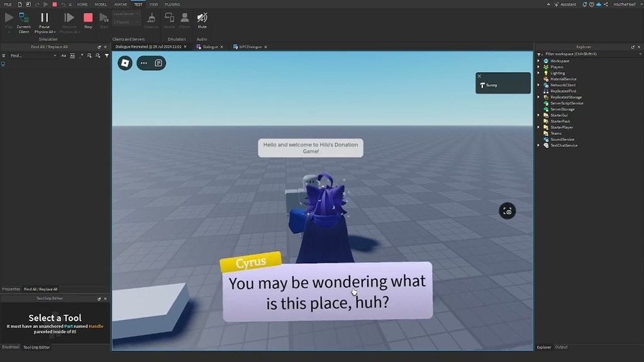Expand the Workspace tree item
The width and height of the screenshot is (644, 362).
(538, 60)
